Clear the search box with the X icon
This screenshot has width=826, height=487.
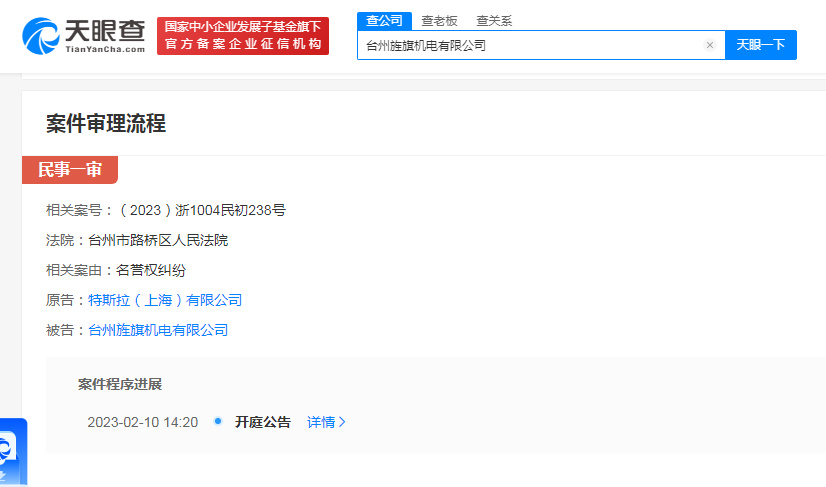click(x=710, y=45)
